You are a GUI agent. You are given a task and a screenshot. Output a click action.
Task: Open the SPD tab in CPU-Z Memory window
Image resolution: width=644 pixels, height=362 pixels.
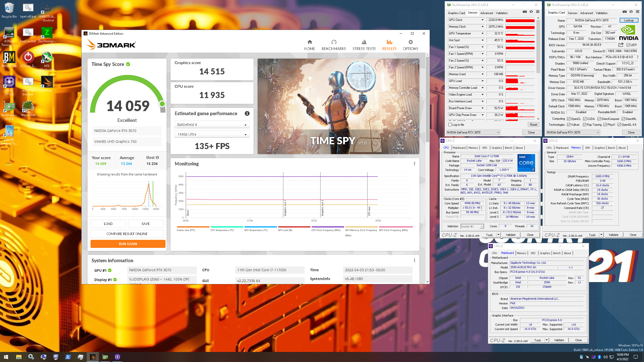tap(587, 148)
